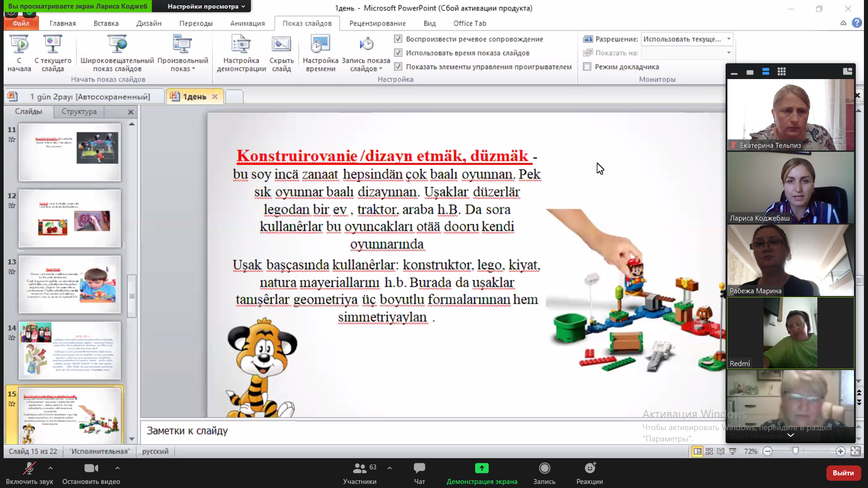Expand the Resolution dropdown
The height and width of the screenshot is (488, 868).
728,39
